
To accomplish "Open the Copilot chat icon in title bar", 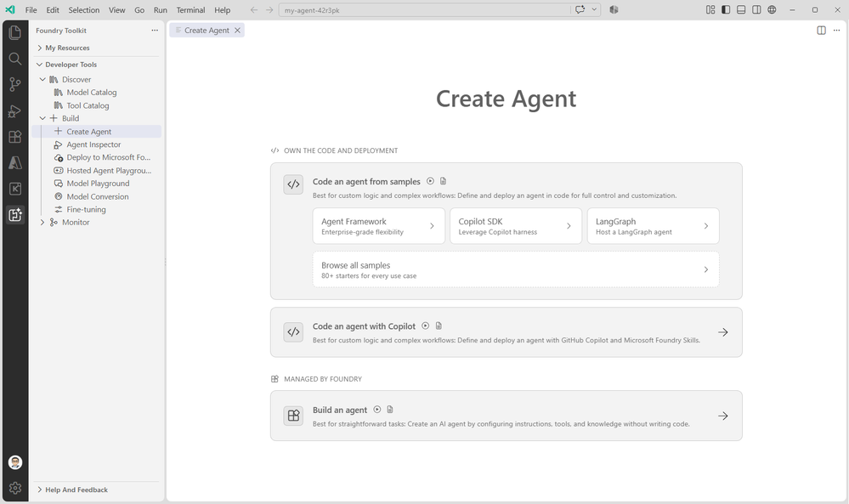I will coord(580,9).
